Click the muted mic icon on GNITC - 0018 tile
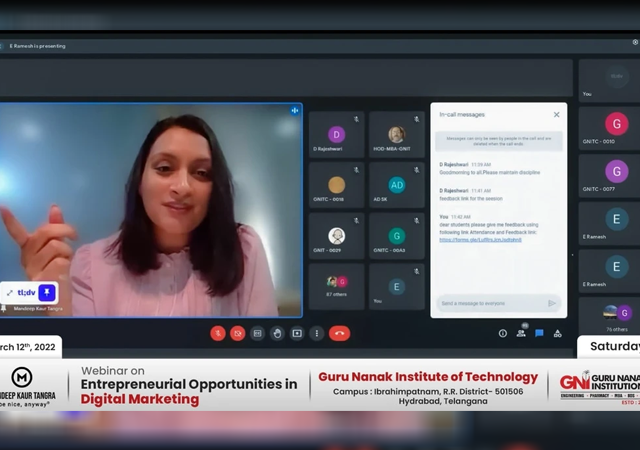This screenshot has height=450, width=640. click(x=356, y=170)
